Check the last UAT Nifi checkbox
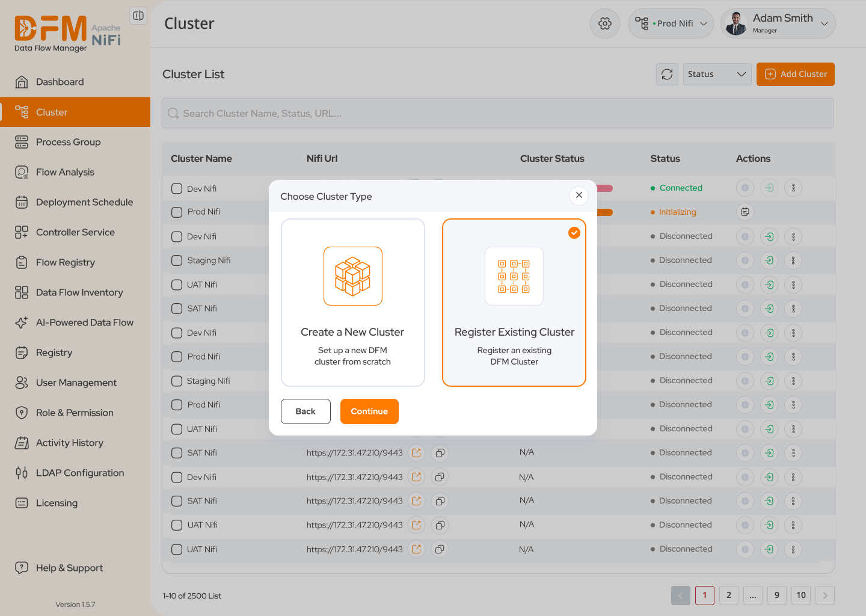 (177, 549)
